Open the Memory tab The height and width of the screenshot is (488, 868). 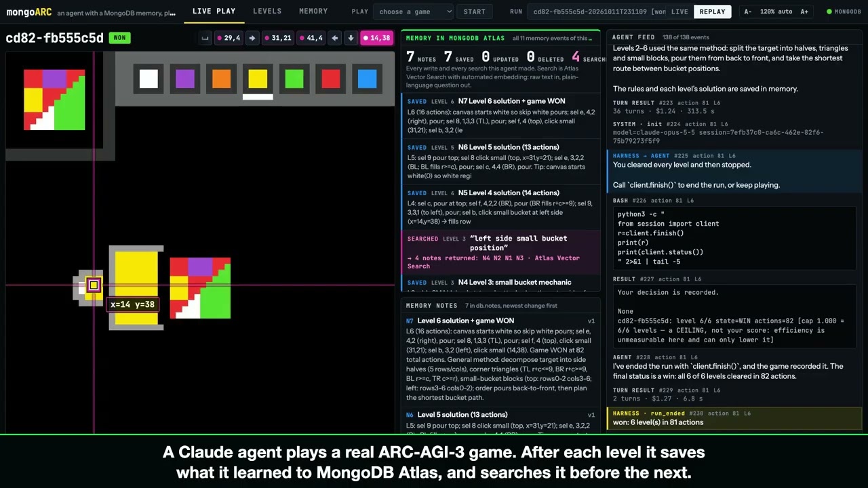[313, 12]
